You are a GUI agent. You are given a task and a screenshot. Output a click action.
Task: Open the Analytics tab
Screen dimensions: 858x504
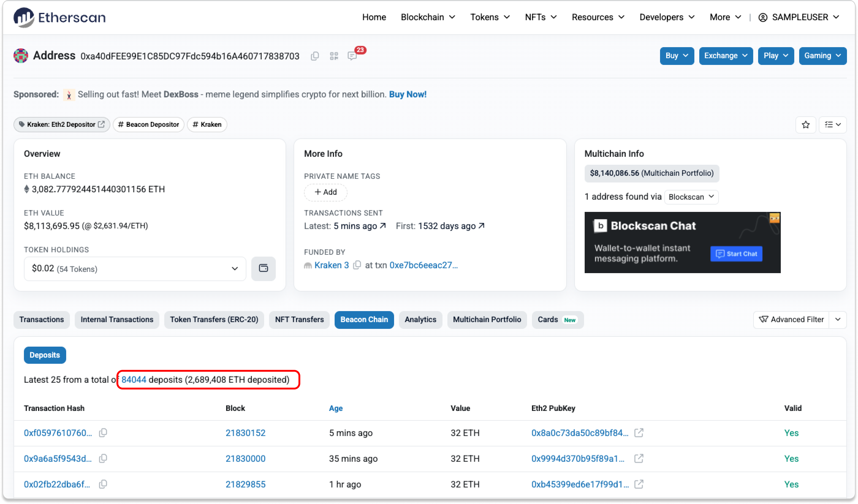pyautogui.click(x=420, y=320)
